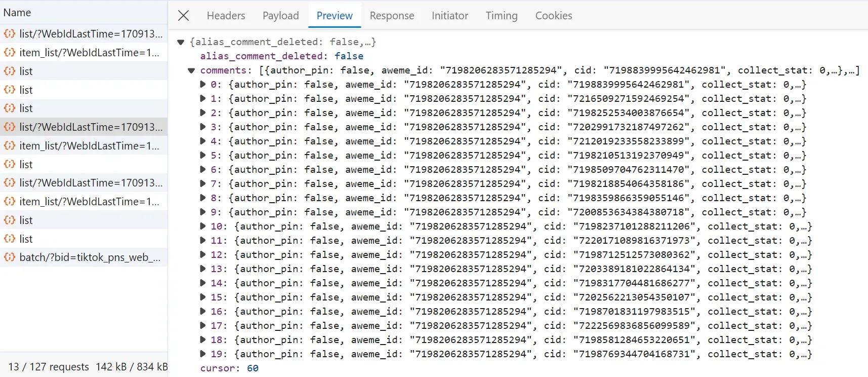Expand comment item 19
The width and height of the screenshot is (868, 377).
203,354
